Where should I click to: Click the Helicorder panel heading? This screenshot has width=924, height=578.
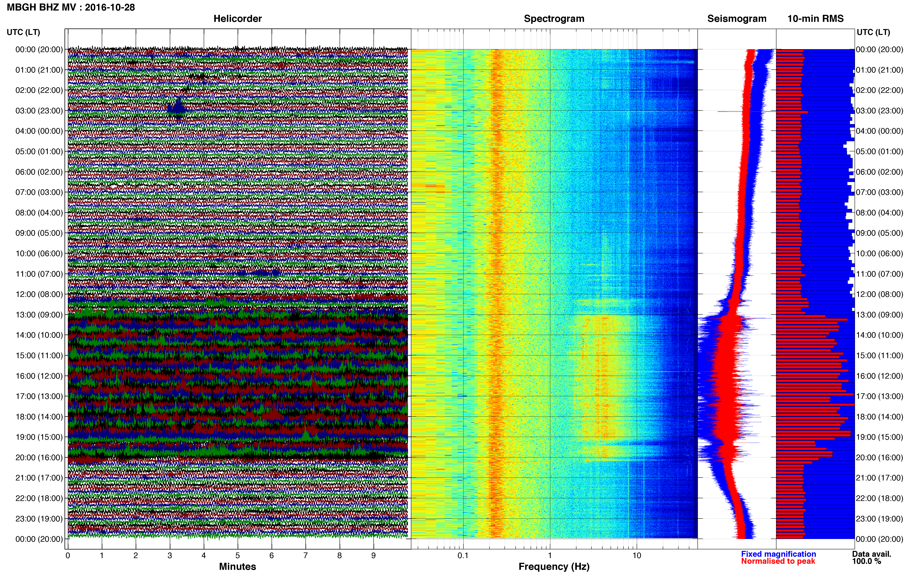[238, 19]
